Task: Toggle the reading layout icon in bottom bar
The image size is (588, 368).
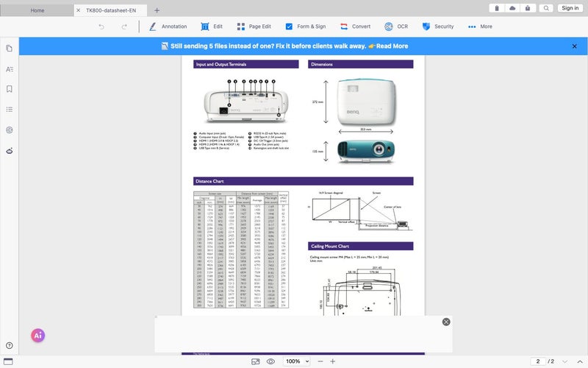Action: point(256,361)
